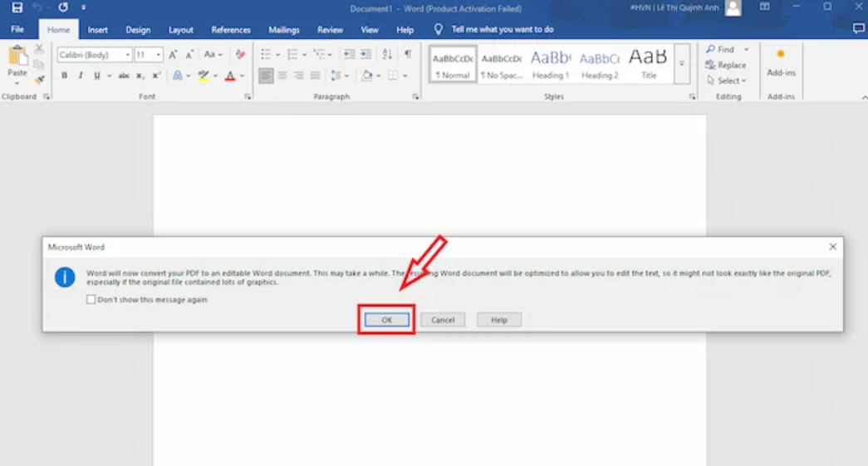Viewport: 868px width, 466px height.
Task: Open font color dropdown arrow
Action: point(242,76)
